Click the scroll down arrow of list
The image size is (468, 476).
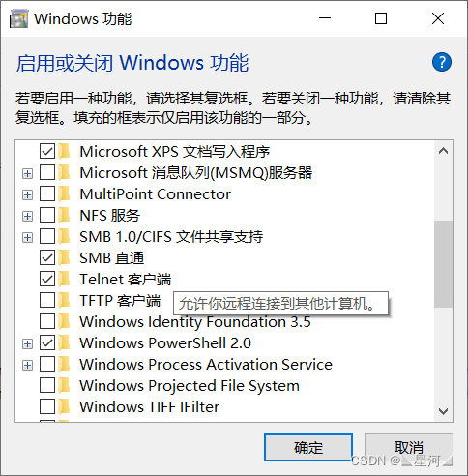click(443, 411)
